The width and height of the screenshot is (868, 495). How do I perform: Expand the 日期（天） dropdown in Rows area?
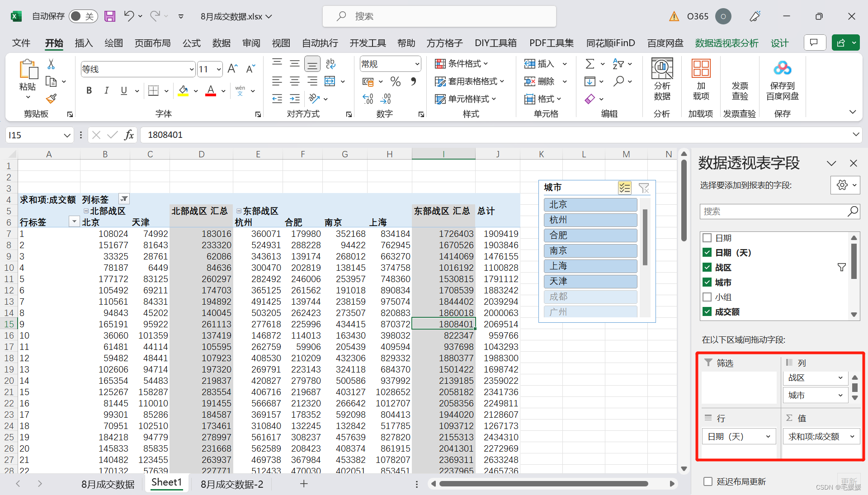pyautogui.click(x=769, y=436)
